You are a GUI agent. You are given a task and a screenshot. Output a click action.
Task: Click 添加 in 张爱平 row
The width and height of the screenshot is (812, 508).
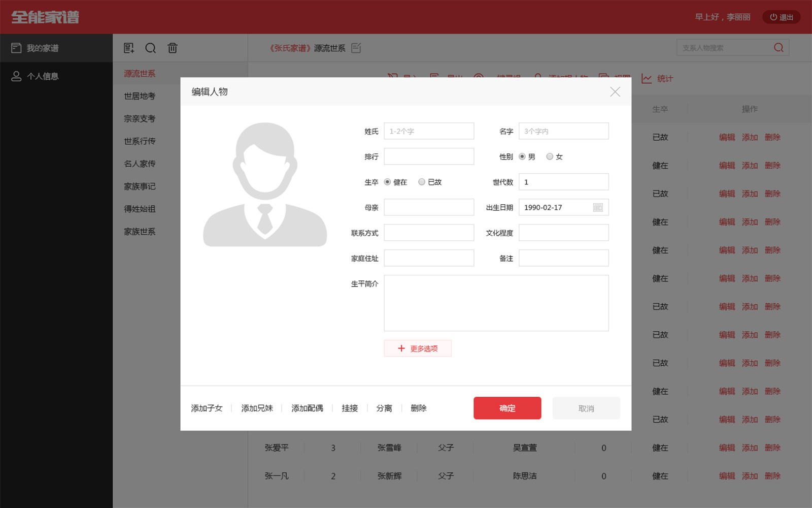point(750,448)
